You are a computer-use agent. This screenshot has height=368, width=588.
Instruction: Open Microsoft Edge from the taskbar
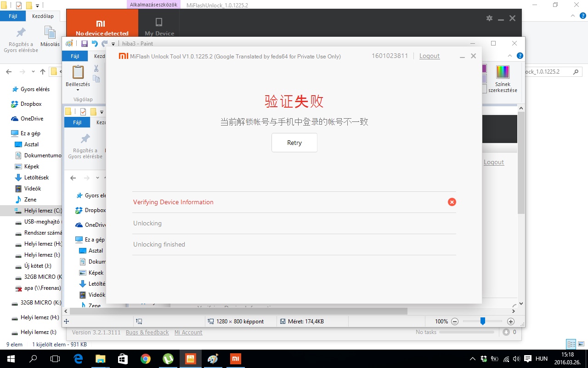click(78, 359)
